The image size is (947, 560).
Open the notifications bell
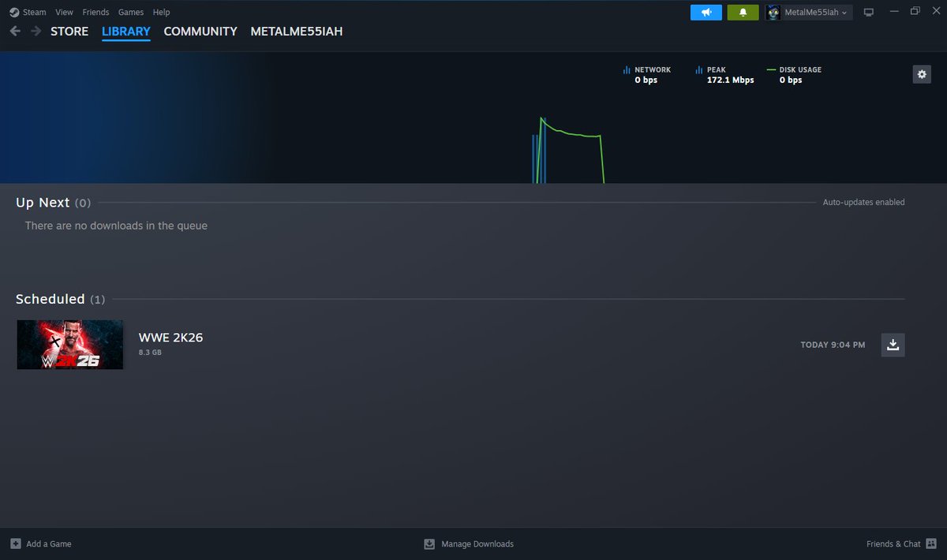[743, 13]
